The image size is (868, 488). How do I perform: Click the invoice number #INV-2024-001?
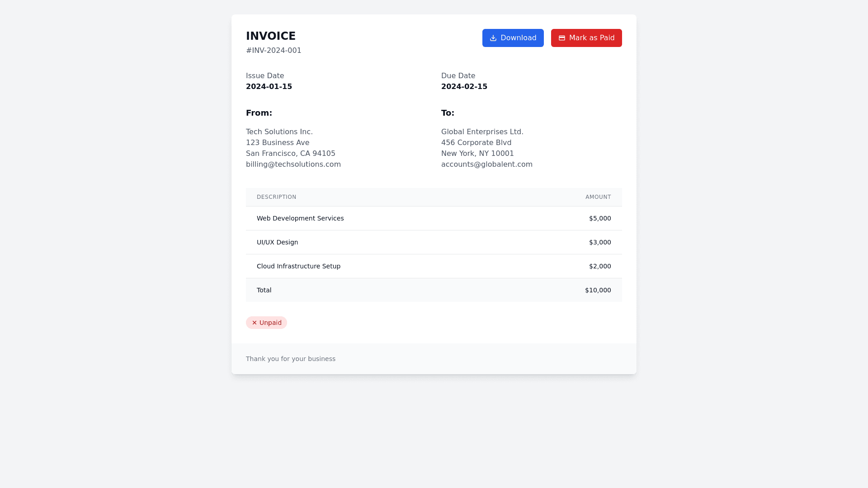274,51
